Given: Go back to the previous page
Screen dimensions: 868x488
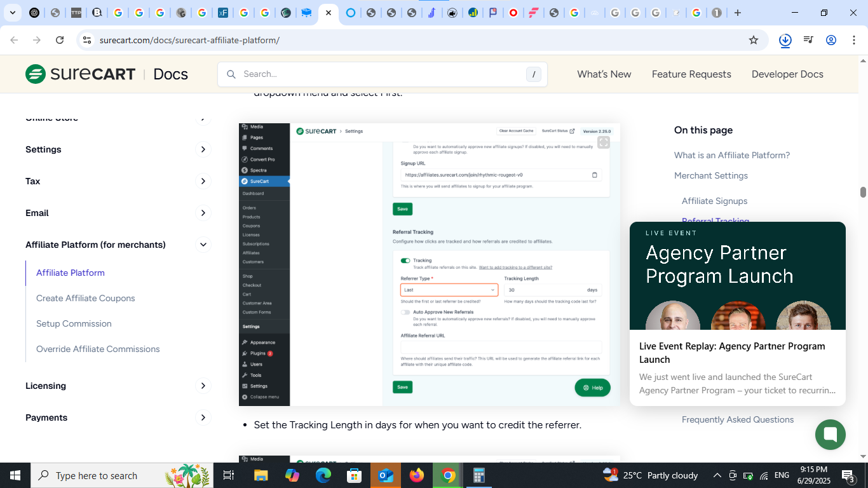Looking at the screenshot, I should pyautogui.click(x=14, y=40).
